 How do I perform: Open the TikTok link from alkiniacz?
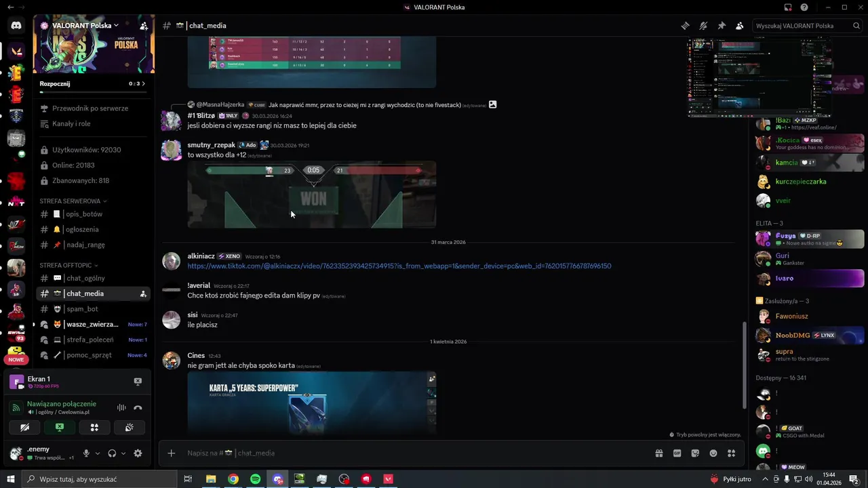pos(399,266)
